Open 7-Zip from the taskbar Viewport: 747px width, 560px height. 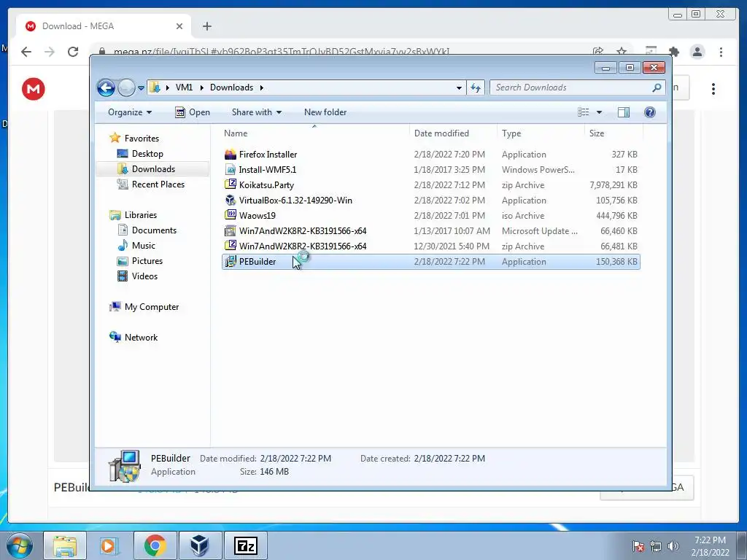[246, 545]
